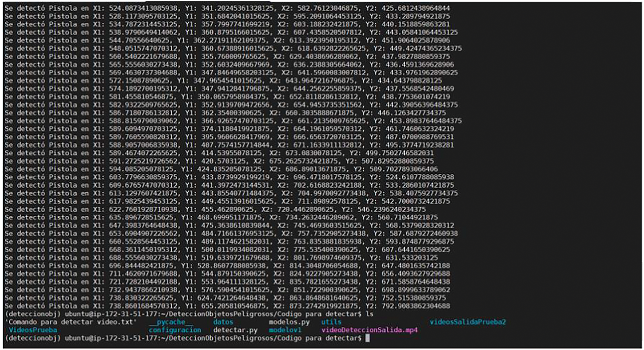644x350 pixels.
Task: Click the terminal cursor at the prompt
Action: (367, 338)
